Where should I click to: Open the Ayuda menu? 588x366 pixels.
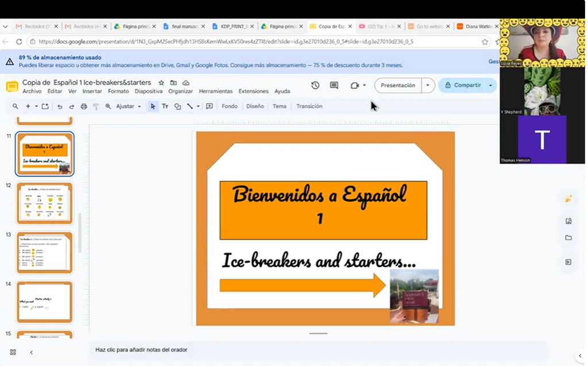pyautogui.click(x=282, y=91)
